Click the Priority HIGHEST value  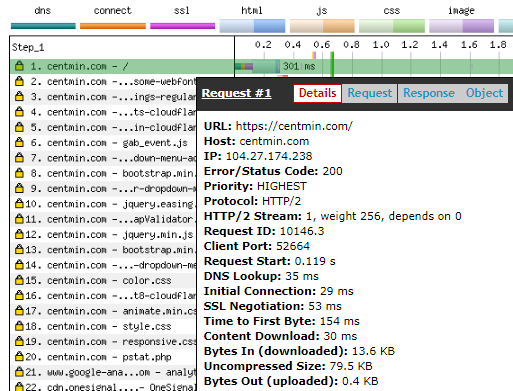pos(282,186)
